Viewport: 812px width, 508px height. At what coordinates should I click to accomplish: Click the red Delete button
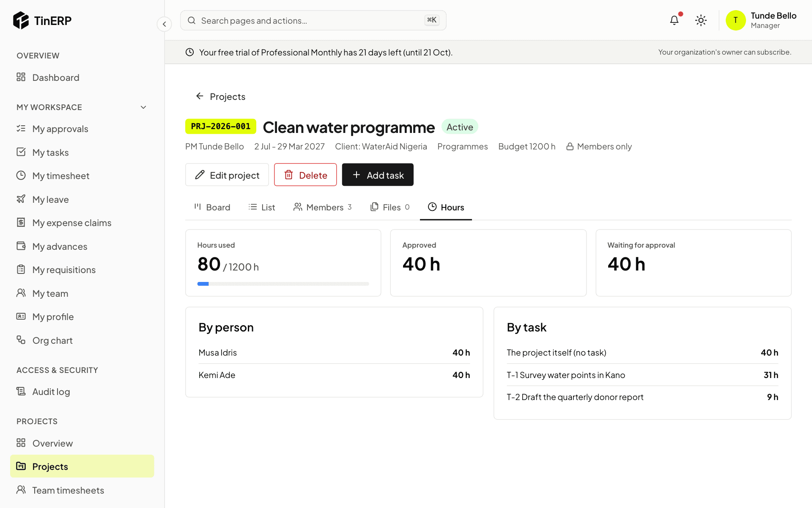pos(305,175)
